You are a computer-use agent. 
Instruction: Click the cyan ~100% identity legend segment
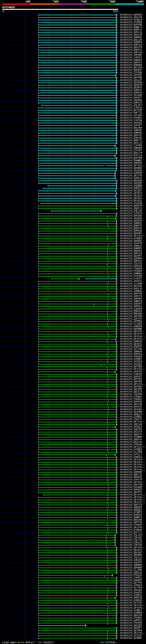[130, 4]
